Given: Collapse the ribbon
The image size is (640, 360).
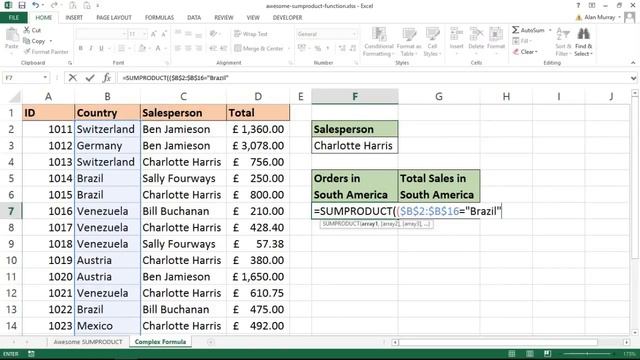Looking at the screenshot, I should (x=633, y=63).
